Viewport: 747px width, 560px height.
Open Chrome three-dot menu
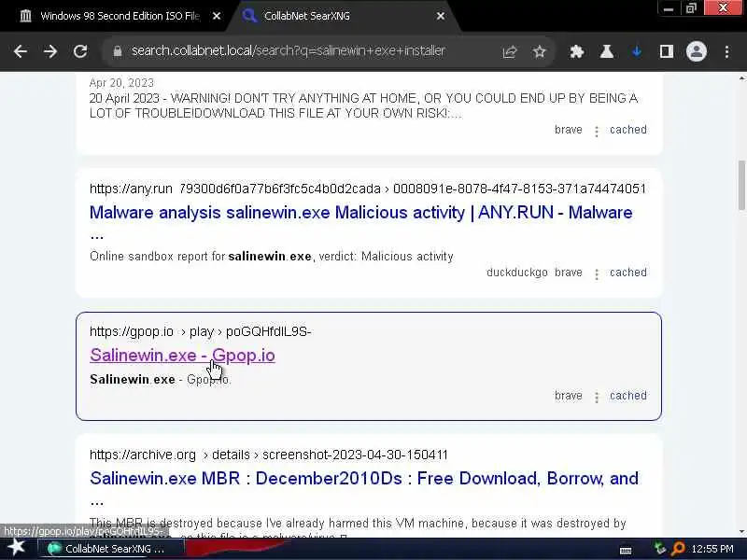pos(726,51)
